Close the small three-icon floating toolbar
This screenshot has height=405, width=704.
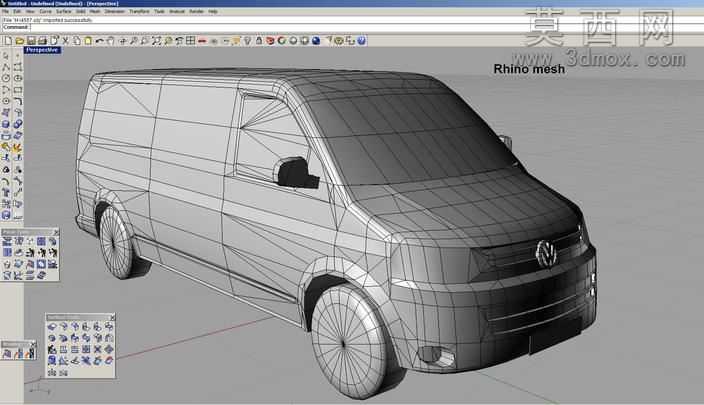tap(33, 344)
